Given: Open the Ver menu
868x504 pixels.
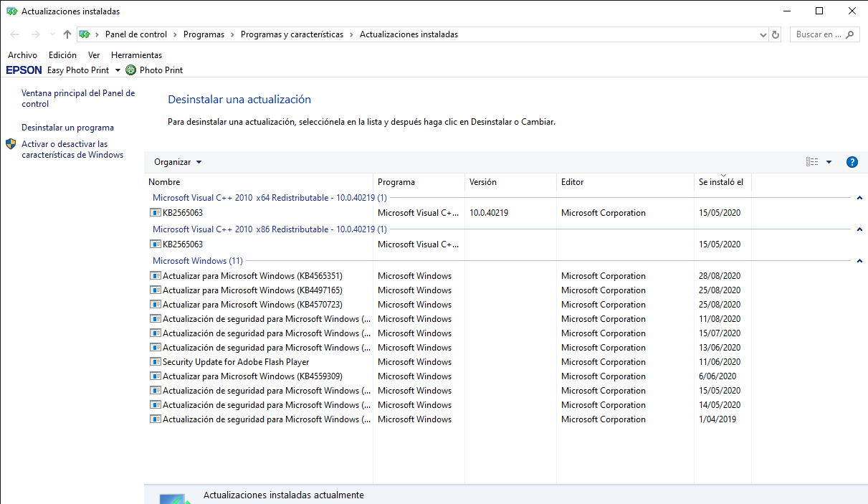Looking at the screenshot, I should 94,55.
